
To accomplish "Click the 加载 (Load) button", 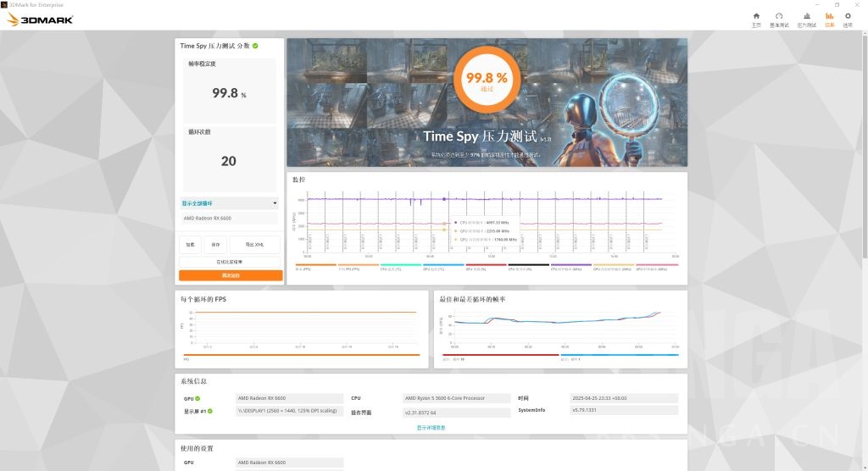I will point(191,245).
